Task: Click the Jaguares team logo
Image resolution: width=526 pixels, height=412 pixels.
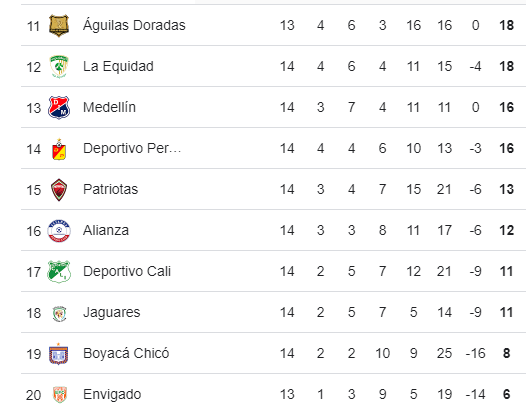Action: [59, 313]
